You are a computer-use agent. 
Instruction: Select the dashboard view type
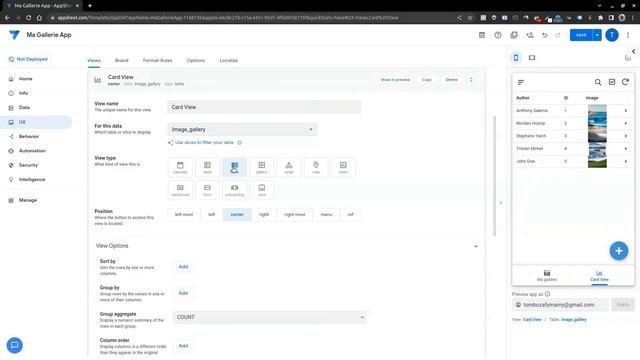pyautogui.click(x=180, y=190)
